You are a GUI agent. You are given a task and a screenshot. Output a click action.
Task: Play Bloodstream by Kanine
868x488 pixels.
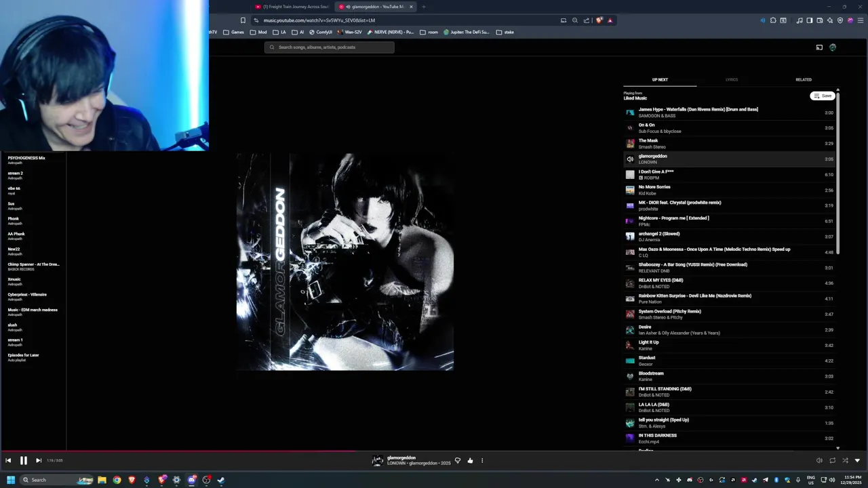tap(729, 376)
